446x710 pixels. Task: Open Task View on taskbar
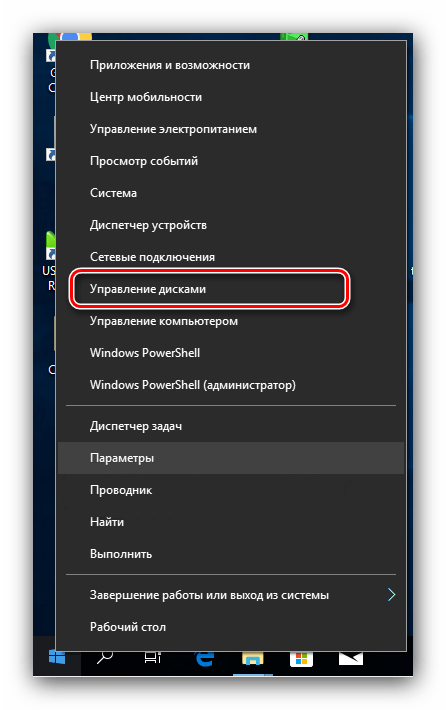[x=153, y=657]
